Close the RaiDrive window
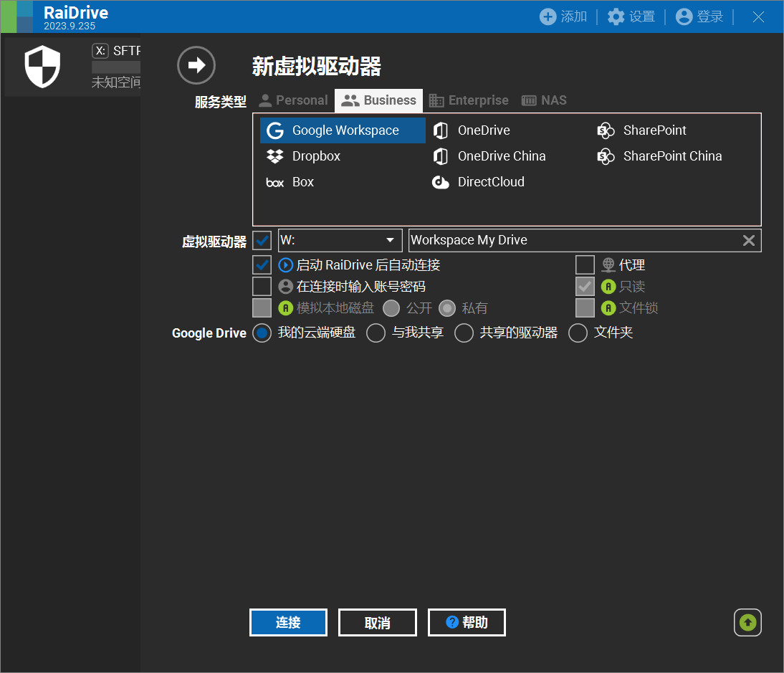Viewport: 784px width, 673px height. point(758,16)
